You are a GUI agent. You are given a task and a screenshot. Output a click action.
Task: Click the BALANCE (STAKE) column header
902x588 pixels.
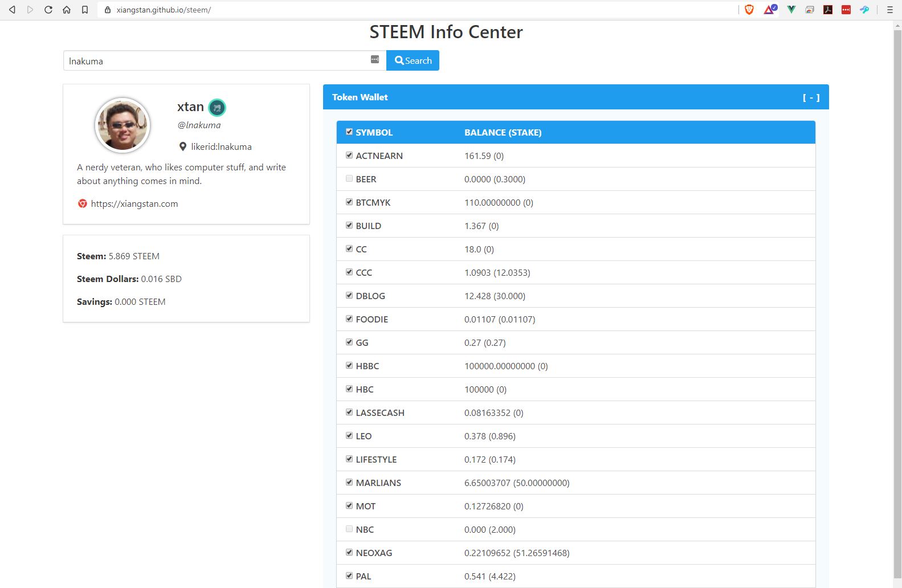[503, 132]
